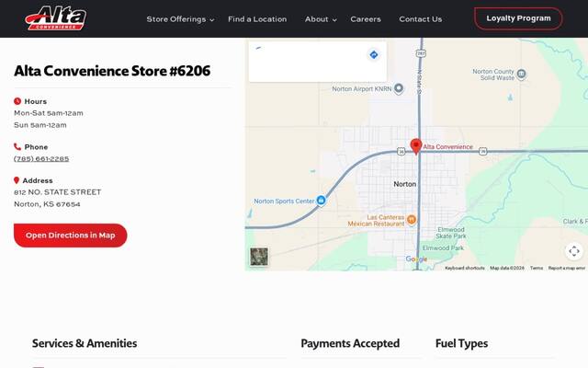Click Open Directions in Map button
Image resolution: width=588 pixels, height=368 pixels.
pos(71,236)
